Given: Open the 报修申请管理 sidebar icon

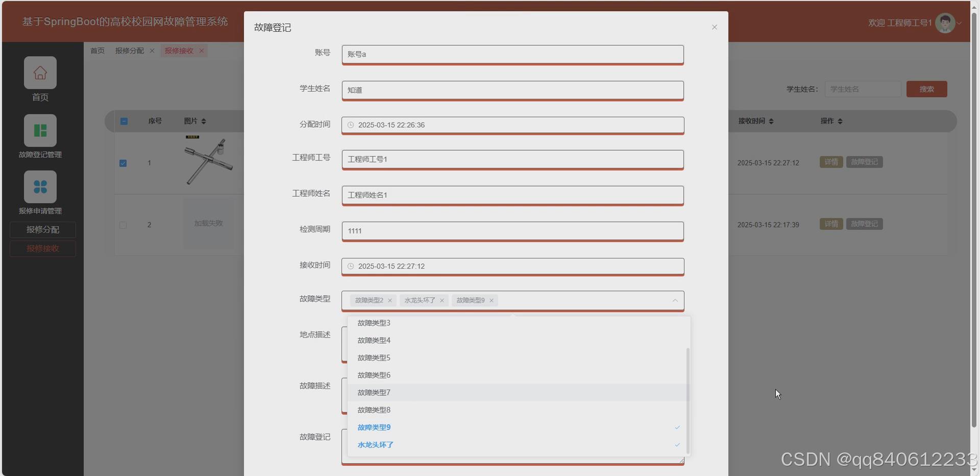Looking at the screenshot, I should (40, 186).
